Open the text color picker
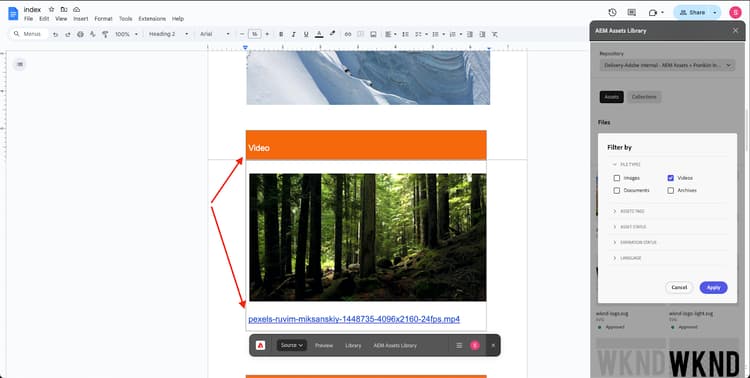This screenshot has width=750, height=378. tap(319, 34)
